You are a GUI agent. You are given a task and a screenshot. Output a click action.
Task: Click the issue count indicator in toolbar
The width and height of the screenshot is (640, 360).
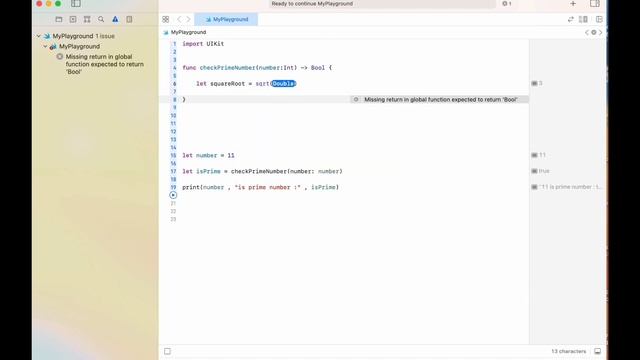(x=507, y=4)
